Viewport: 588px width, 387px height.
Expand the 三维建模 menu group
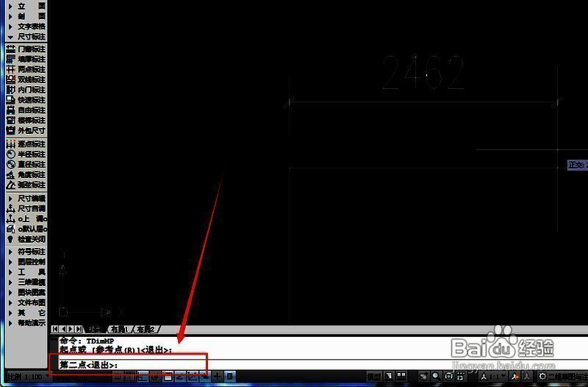pos(26,282)
